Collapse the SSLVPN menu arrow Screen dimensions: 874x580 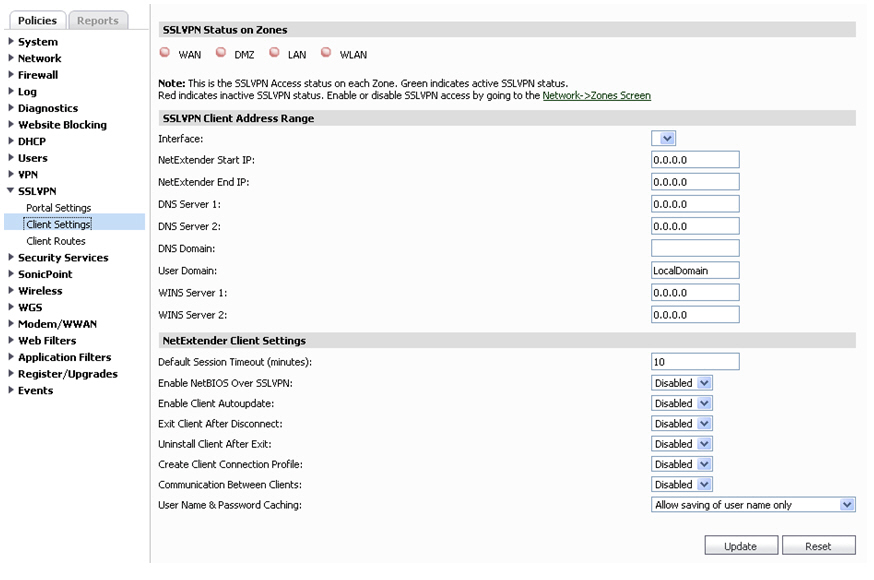click(11, 191)
